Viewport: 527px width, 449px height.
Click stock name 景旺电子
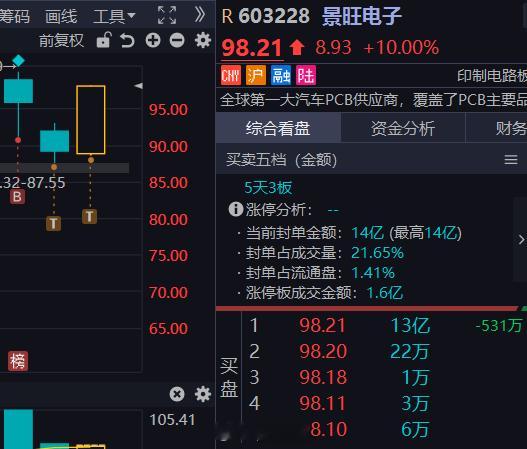click(x=362, y=16)
